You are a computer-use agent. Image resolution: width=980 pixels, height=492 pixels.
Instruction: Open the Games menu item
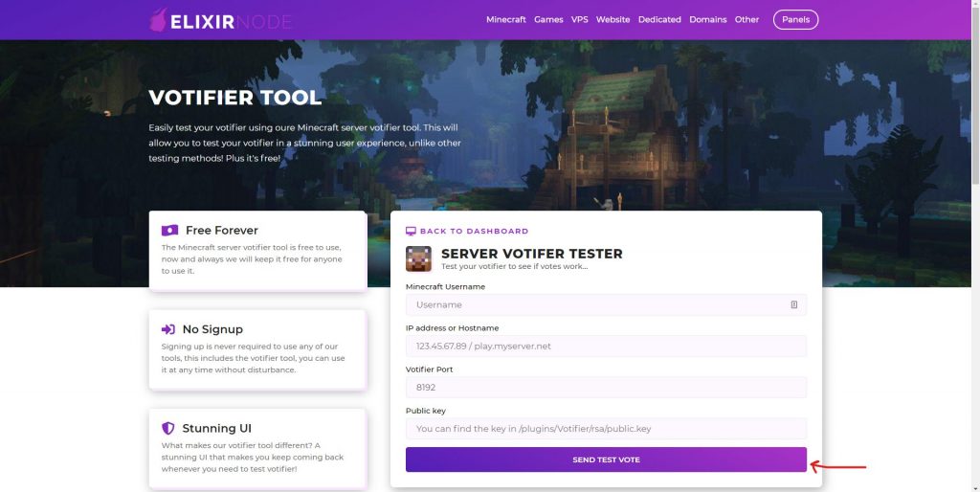pos(548,19)
